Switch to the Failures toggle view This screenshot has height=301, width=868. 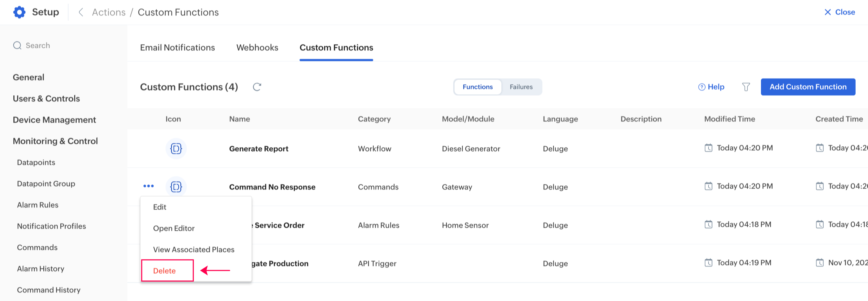521,87
